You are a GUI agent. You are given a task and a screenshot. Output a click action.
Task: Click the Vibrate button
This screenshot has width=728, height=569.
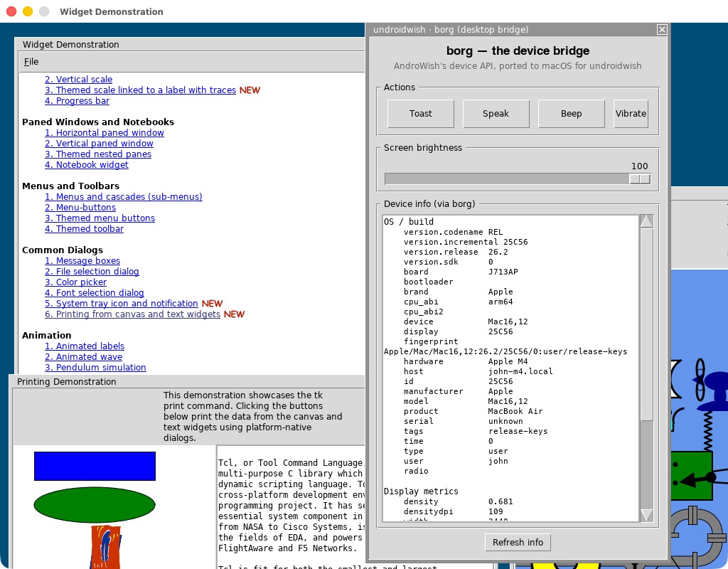[x=631, y=113]
